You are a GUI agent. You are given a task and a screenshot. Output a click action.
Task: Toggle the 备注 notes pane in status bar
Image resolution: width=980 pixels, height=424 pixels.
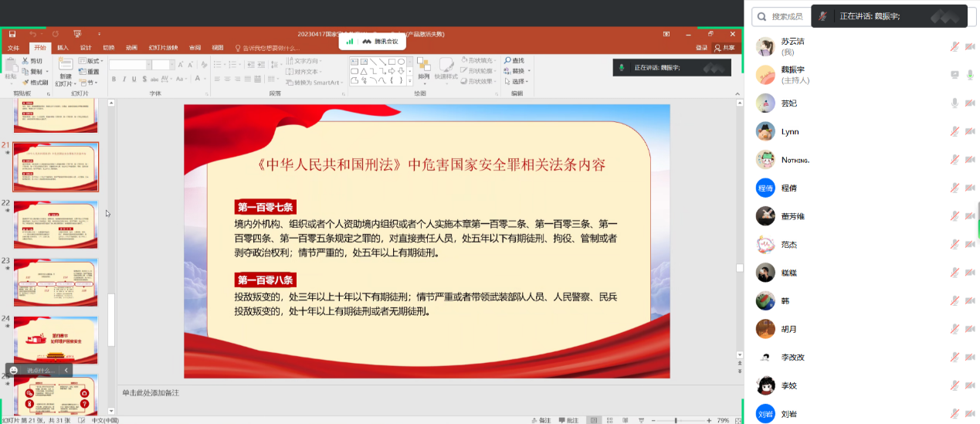tap(541, 420)
